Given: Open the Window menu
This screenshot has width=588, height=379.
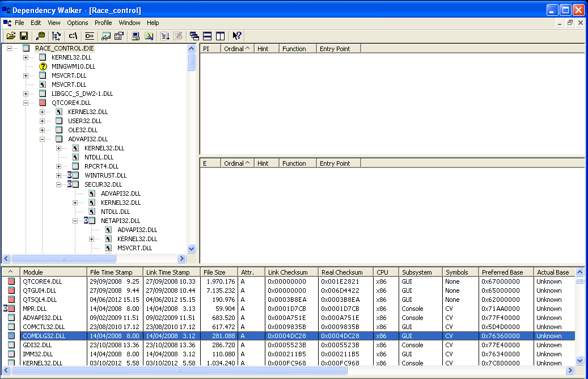Looking at the screenshot, I should pyautogui.click(x=129, y=23).
